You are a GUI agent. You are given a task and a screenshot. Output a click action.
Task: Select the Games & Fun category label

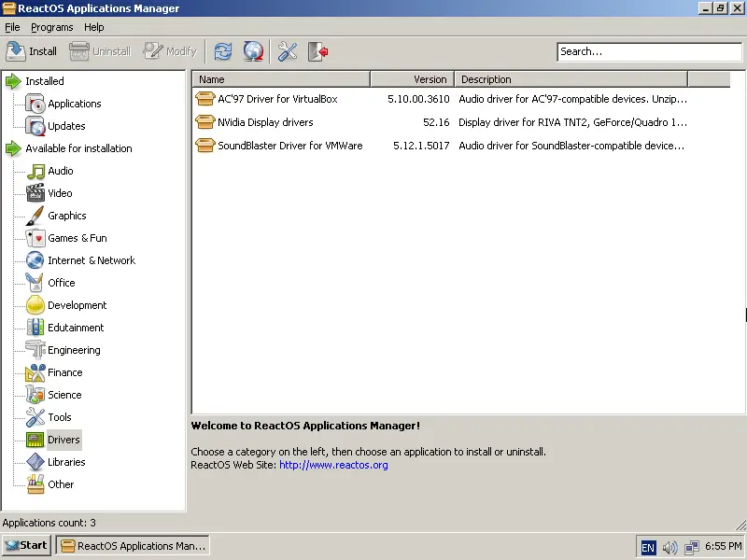pyautogui.click(x=78, y=238)
